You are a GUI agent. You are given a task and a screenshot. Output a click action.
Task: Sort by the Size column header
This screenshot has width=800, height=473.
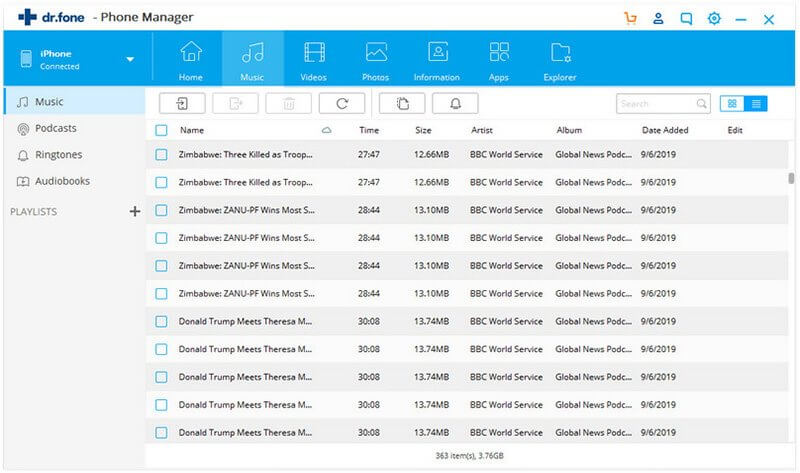click(423, 130)
